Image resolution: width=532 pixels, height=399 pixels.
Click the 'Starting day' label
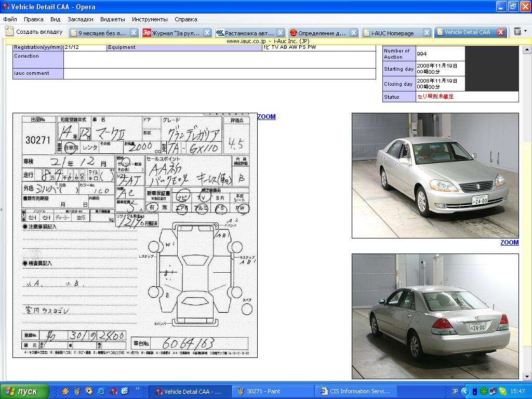(399, 69)
